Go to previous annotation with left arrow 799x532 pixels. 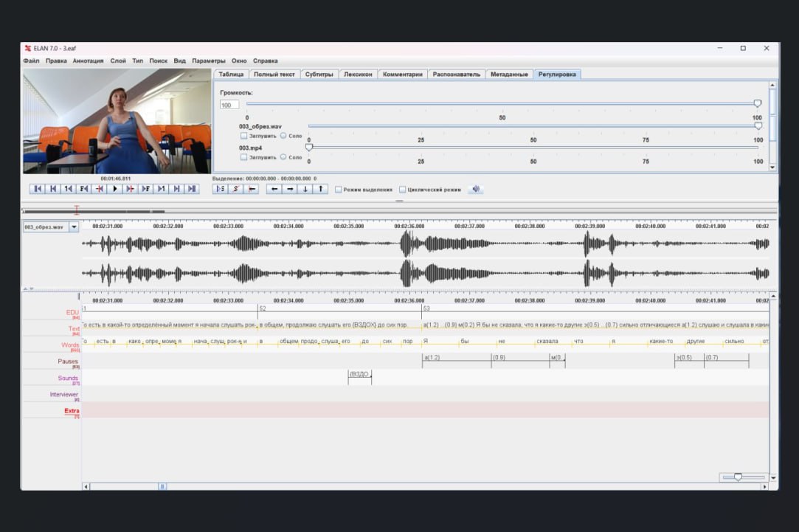click(274, 189)
